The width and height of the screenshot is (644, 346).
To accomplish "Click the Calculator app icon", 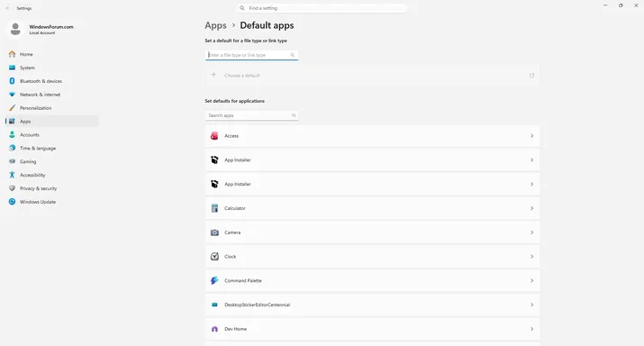I will 214,208.
